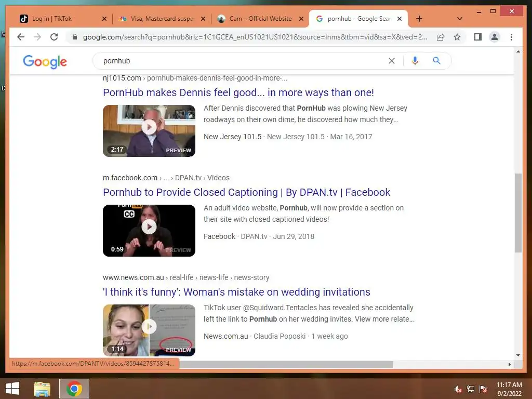
Task: Select the Google Search tab
Action: (x=359, y=19)
